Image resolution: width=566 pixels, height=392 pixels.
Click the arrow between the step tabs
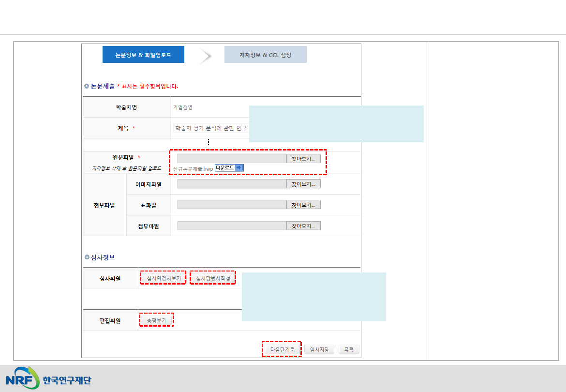coord(205,56)
